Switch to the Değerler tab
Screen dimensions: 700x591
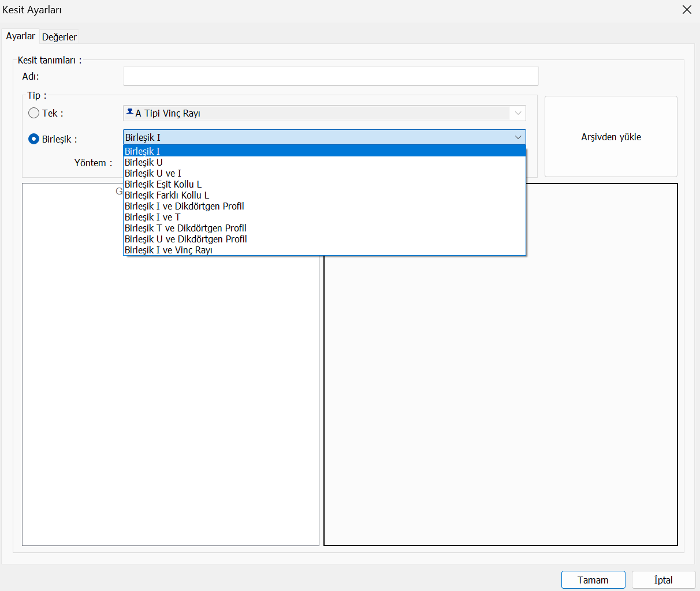59,37
